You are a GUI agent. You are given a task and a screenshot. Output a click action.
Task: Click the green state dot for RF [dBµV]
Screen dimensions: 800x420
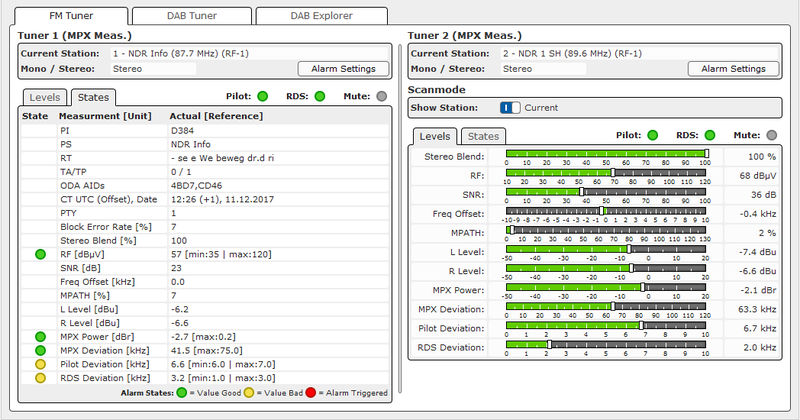(x=40, y=254)
